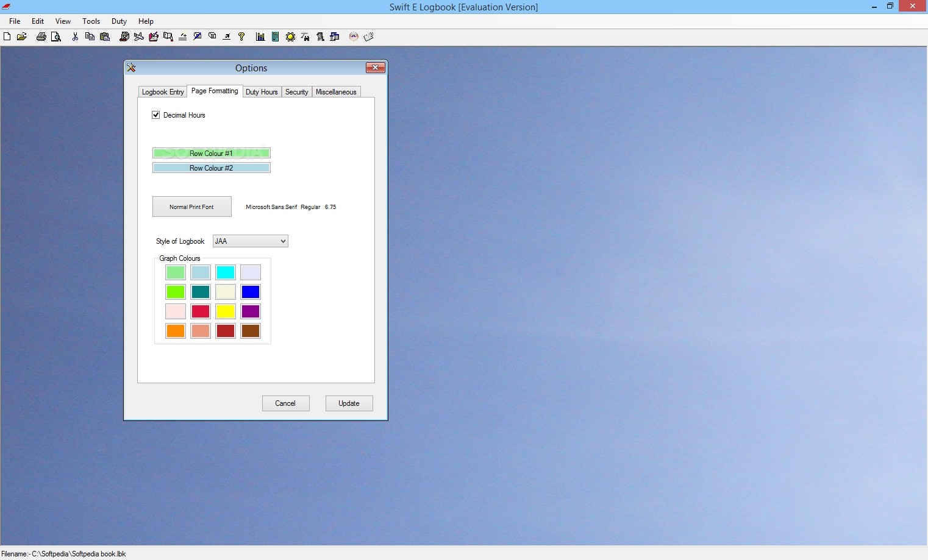
Task: Click the underlined arrow toolbar icon
Action: point(227,37)
